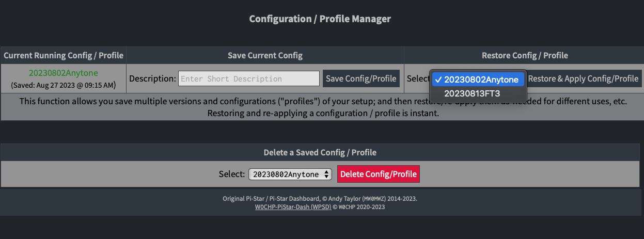Click the green 20230802Anytone running profile name

[x=63, y=73]
